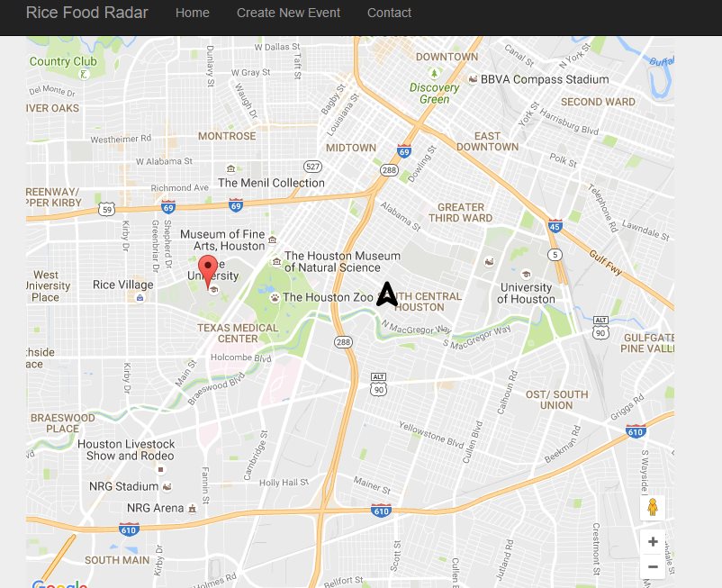Click the Rice University graduation cap icon
The height and width of the screenshot is (588, 722).
tap(213, 290)
